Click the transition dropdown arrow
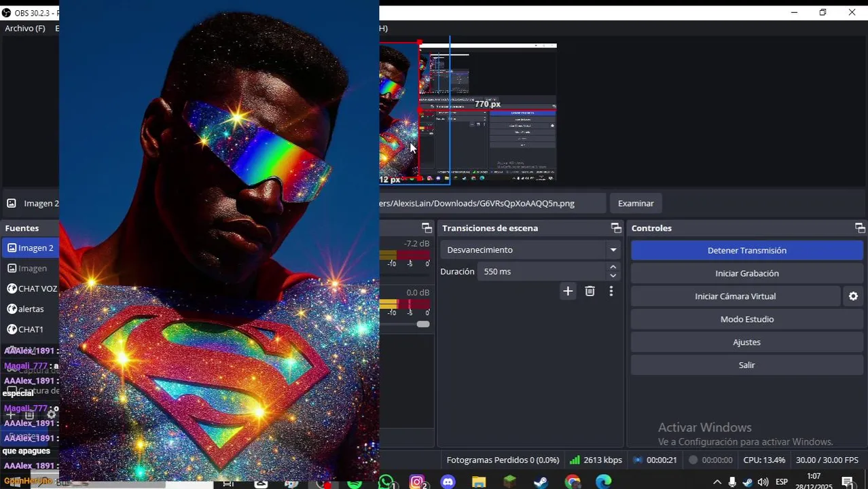 pos(613,250)
